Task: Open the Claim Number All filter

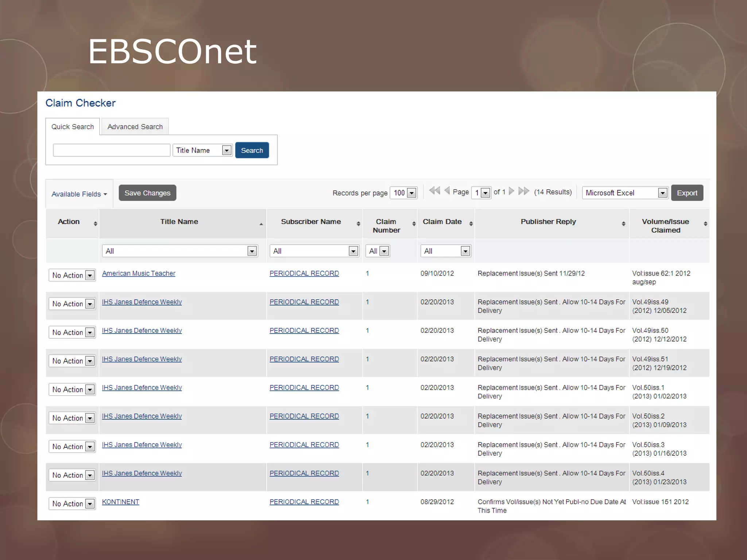Action: (x=378, y=251)
